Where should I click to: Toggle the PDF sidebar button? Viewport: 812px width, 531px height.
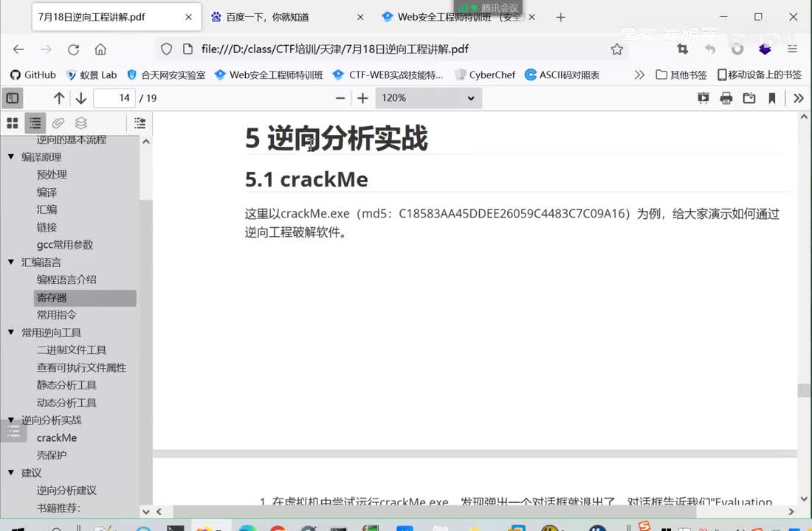(x=13, y=98)
